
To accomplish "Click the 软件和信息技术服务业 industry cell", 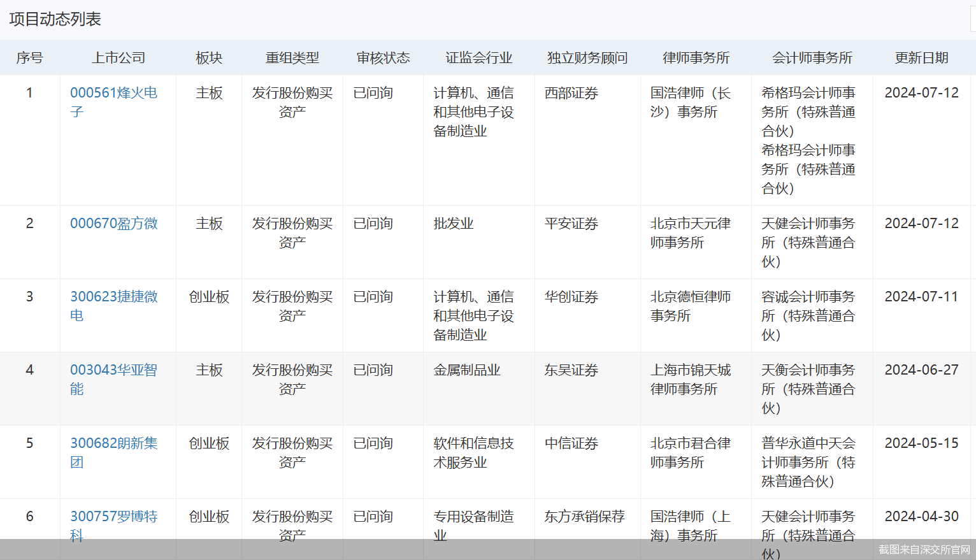I will 473,452.
